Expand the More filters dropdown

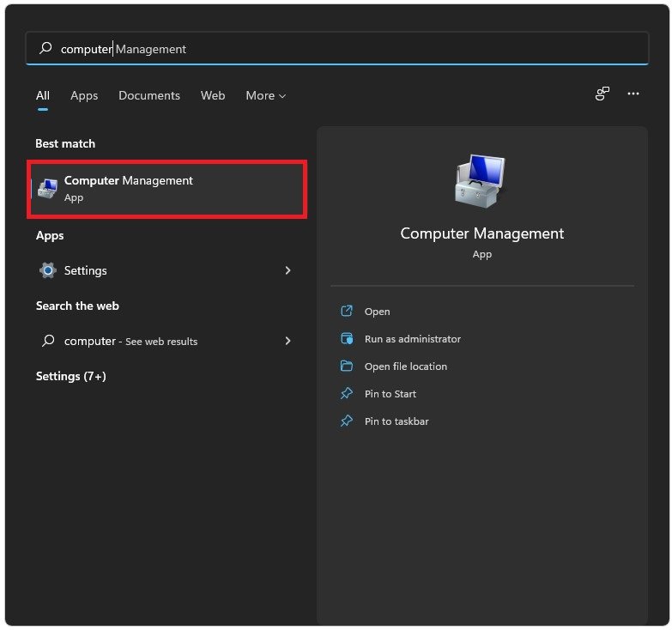coord(265,95)
